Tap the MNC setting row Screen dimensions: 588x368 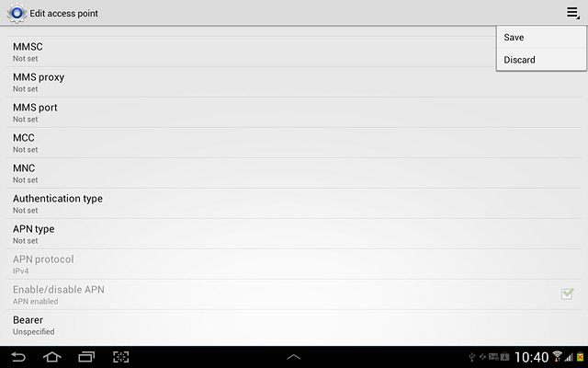click(294, 174)
